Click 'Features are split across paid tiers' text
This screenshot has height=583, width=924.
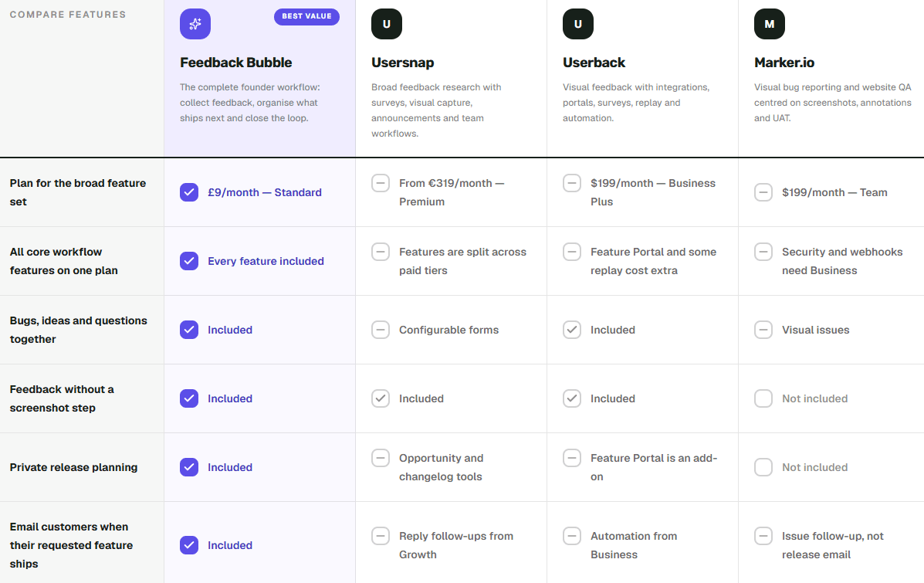click(x=462, y=261)
